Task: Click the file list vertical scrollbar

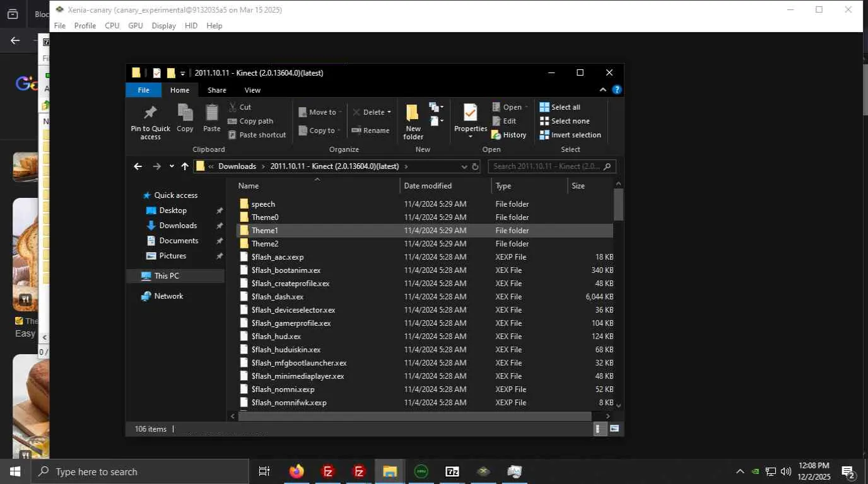Action: click(618, 204)
